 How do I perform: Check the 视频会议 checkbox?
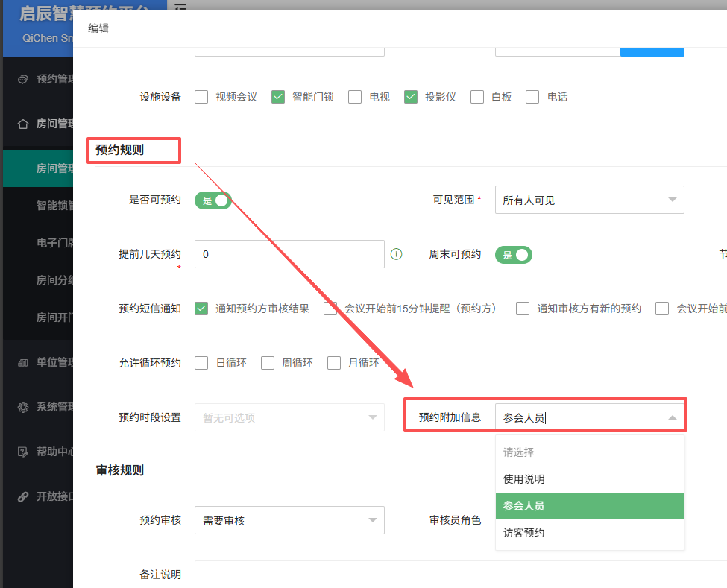pos(201,97)
